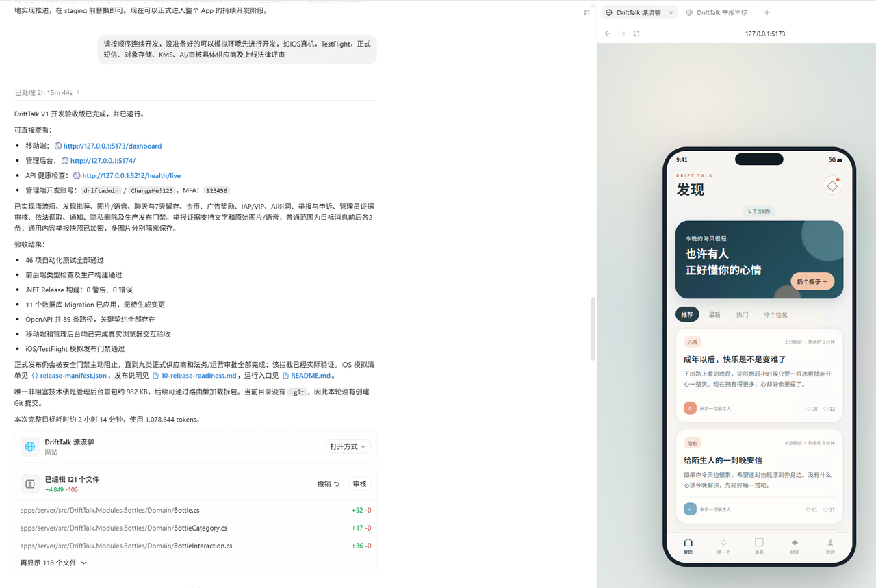Open README.md file link
This screenshot has width=876, height=588.
pyautogui.click(x=311, y=376)
